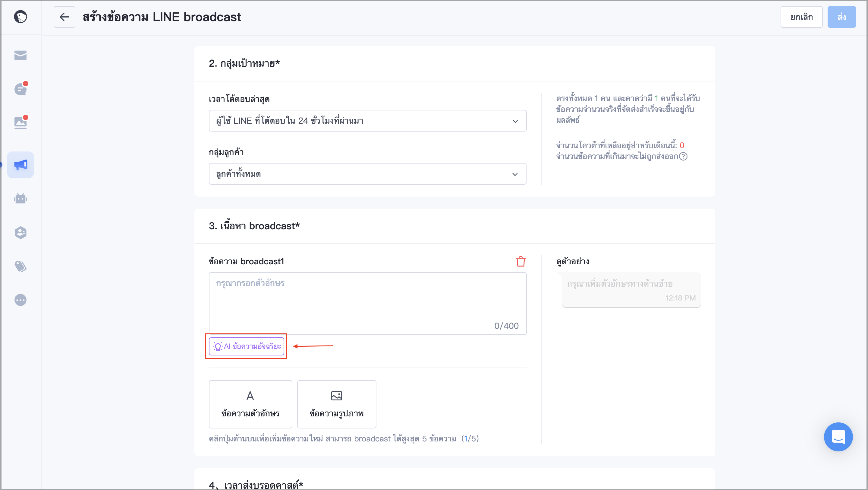Open the tags sidebar icon
The height and width of the screenshot is (490, 868).
[x=20, y=266]
